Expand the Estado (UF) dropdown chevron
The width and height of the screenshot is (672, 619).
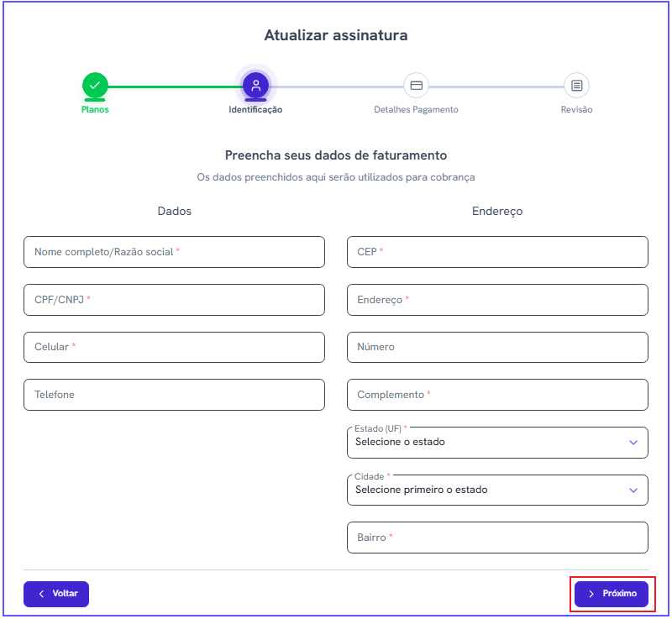click(633, 442)
